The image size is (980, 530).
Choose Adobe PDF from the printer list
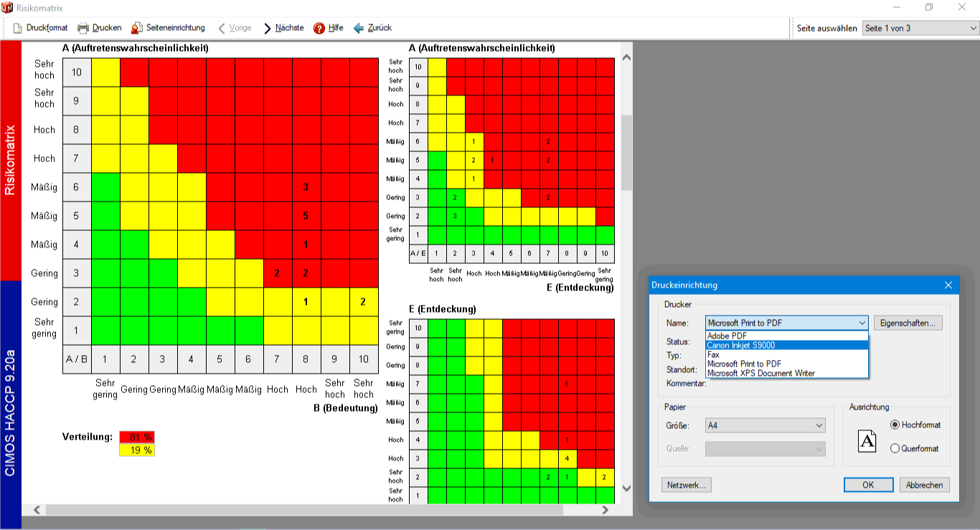pos(787,336)
